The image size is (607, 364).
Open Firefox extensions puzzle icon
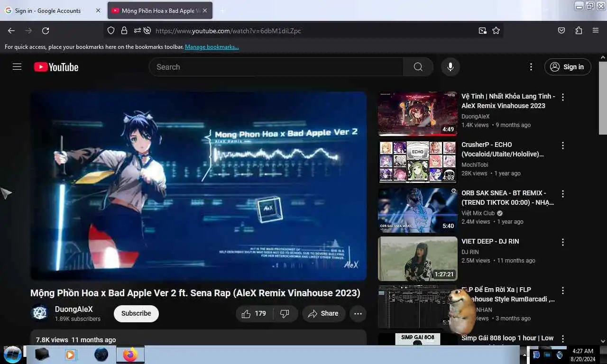click(x=579, y=30)
